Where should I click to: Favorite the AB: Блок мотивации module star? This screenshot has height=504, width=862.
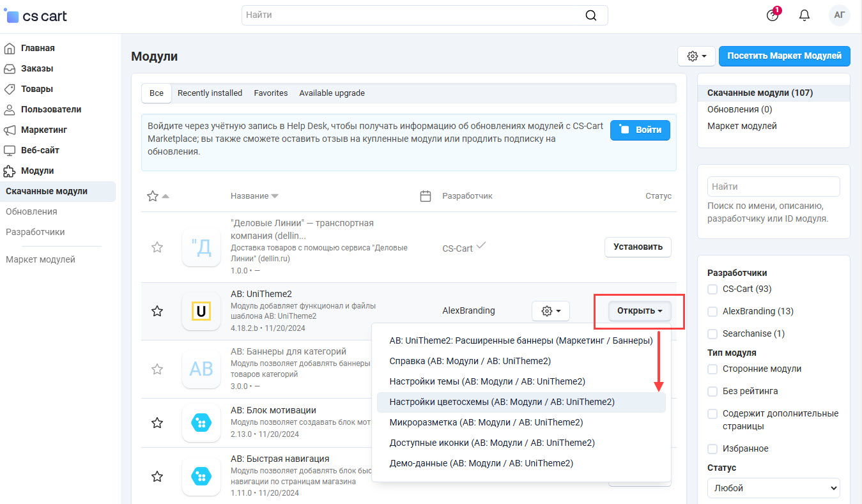[x=157, y=423]
